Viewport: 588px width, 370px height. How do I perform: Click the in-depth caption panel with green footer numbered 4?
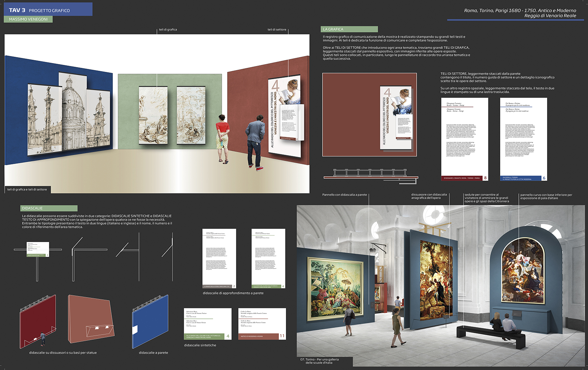tap(268, 258)
